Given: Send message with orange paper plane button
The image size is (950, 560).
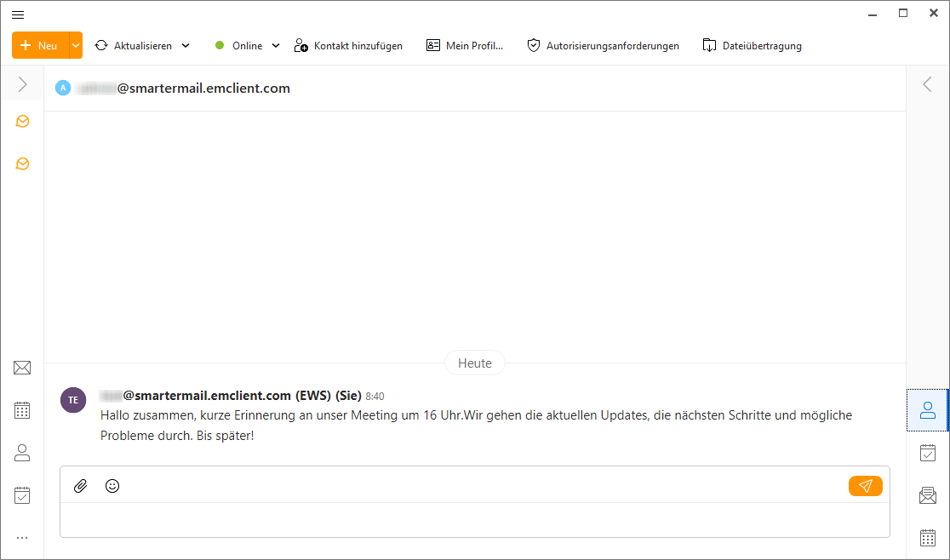Looking at the screenshot, I should [x=865, y=486].
